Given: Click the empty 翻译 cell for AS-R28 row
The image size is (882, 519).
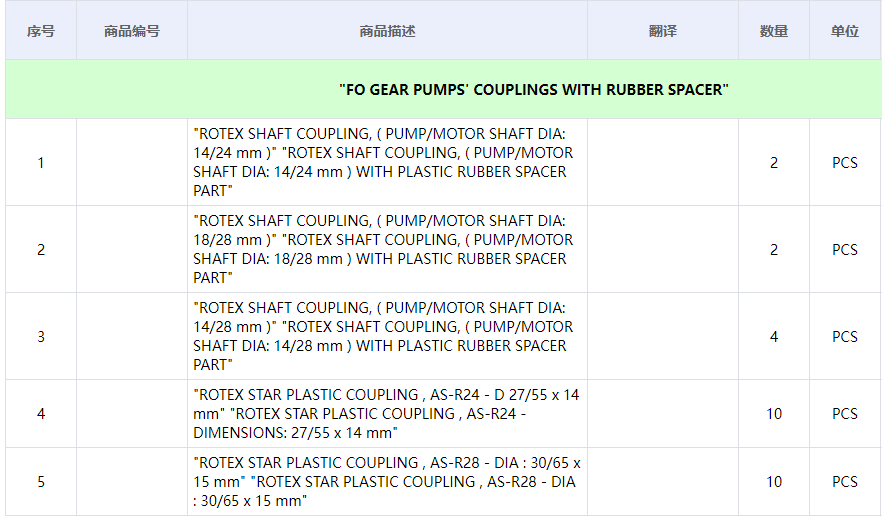Looking at the screenshot, I should pyautogui.click(x=662, y=481).
